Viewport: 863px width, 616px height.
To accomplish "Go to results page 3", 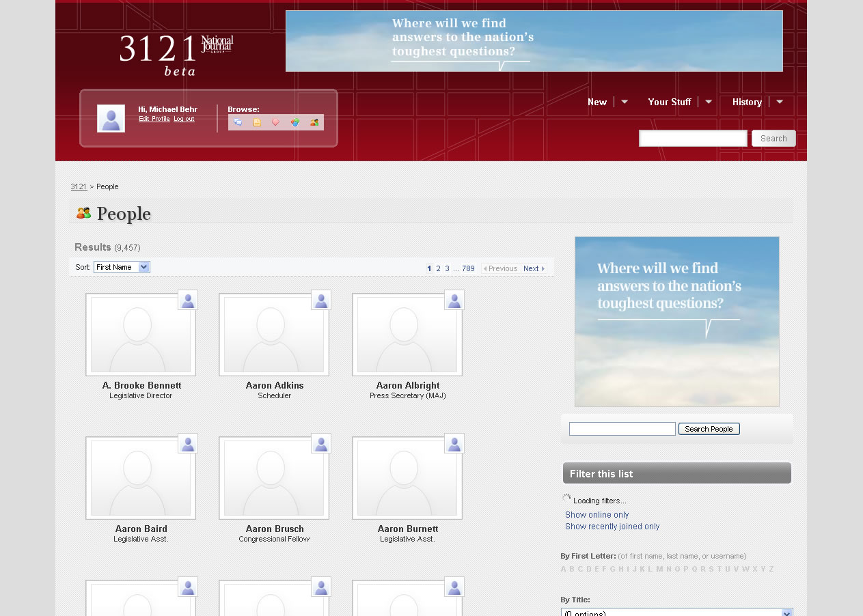I will [448, 268].
